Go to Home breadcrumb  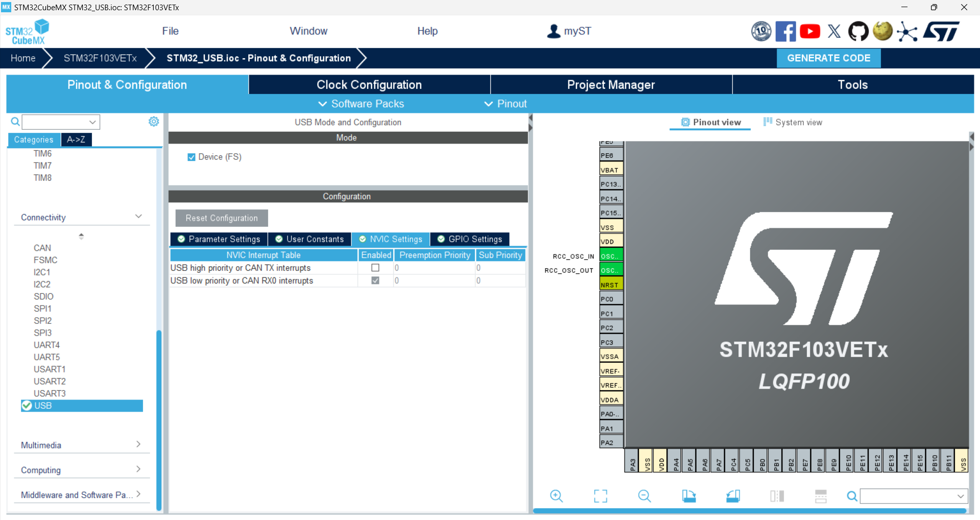(23, 58)
